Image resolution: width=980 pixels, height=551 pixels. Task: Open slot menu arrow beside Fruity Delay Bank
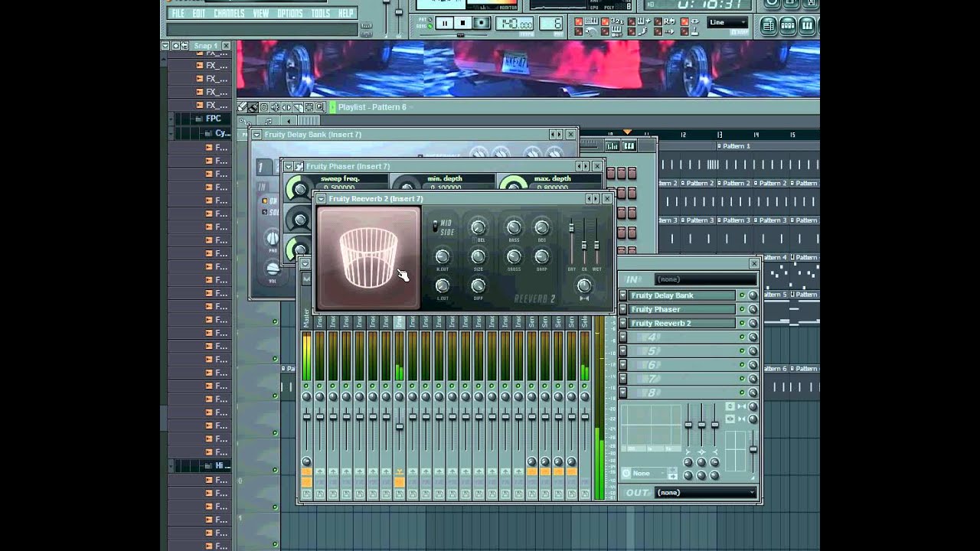point(623,295)
